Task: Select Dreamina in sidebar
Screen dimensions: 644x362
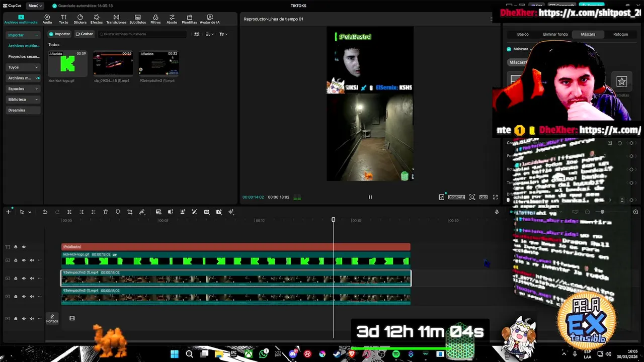Action: (x=23, y=110)
